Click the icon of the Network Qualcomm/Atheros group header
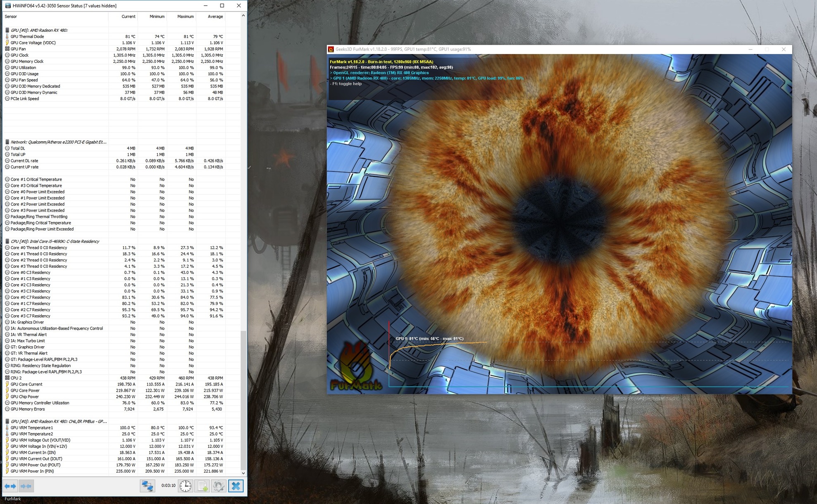This screenshot has height=504, width=817. click(x=7, y=142)
